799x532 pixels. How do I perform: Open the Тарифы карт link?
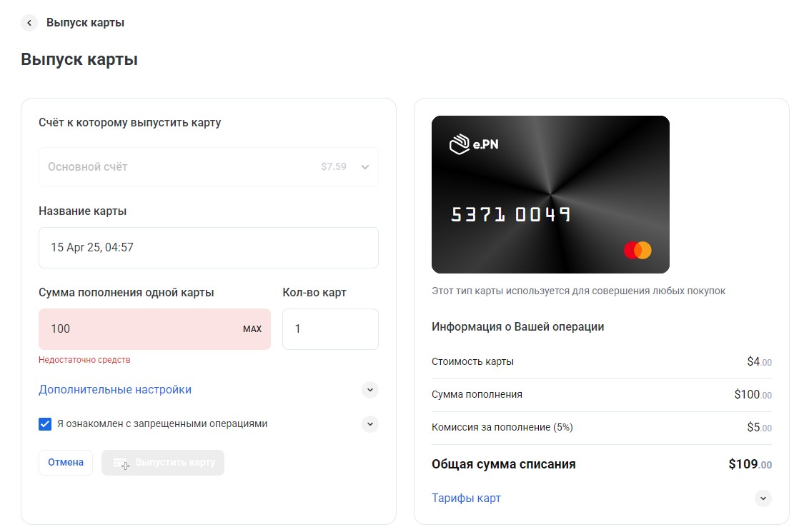pyautogui.click(x=466, y=498)
